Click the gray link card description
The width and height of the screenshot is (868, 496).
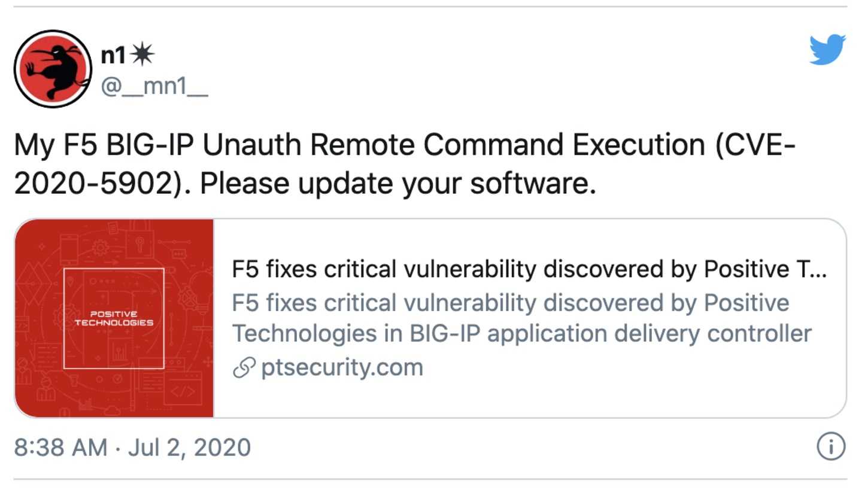click(521, 318)
